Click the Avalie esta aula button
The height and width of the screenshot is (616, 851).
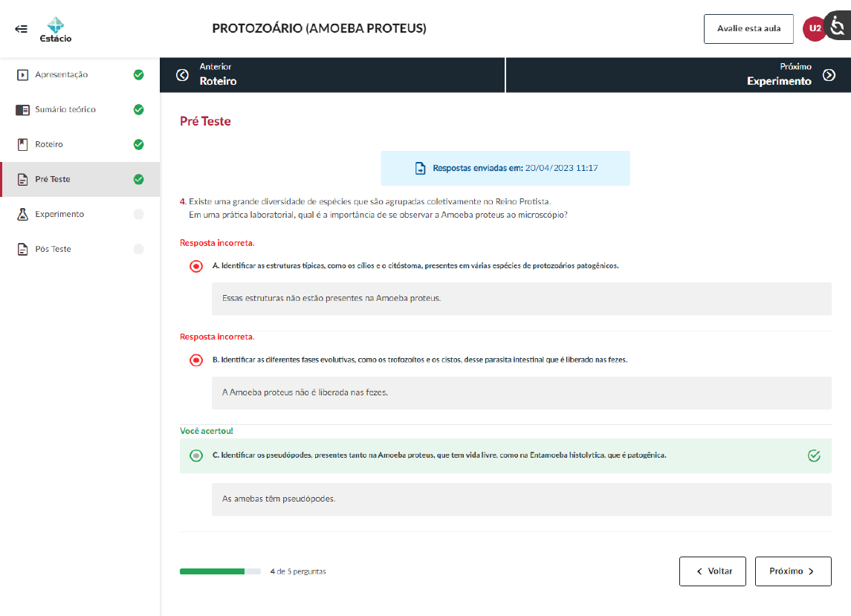(748, 29)
